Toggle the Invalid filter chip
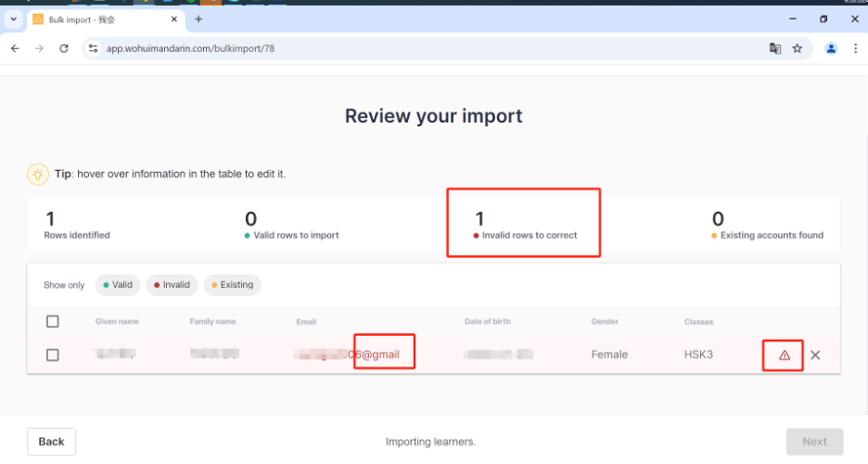Viewport: 868px width, 464px height. coord(172,285)
